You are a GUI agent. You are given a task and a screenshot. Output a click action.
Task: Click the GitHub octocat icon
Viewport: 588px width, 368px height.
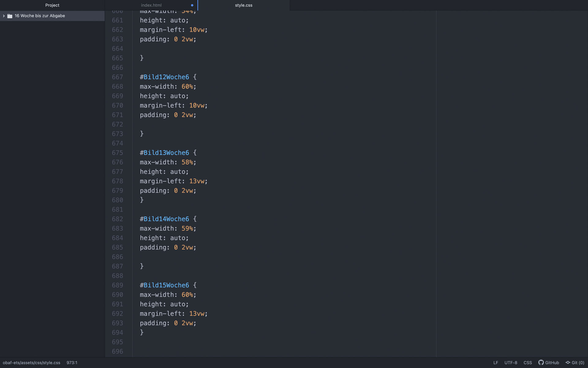coord(541,362)
